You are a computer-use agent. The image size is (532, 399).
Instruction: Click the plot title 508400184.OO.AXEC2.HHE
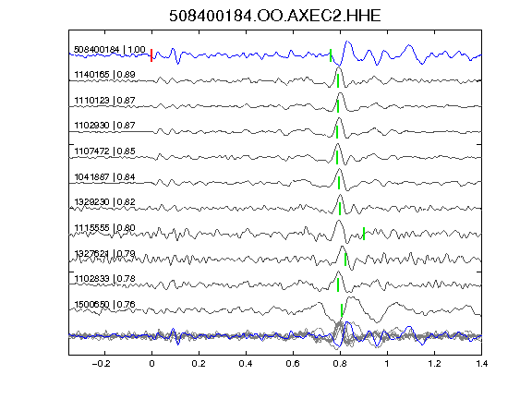(x=275, y=16)
